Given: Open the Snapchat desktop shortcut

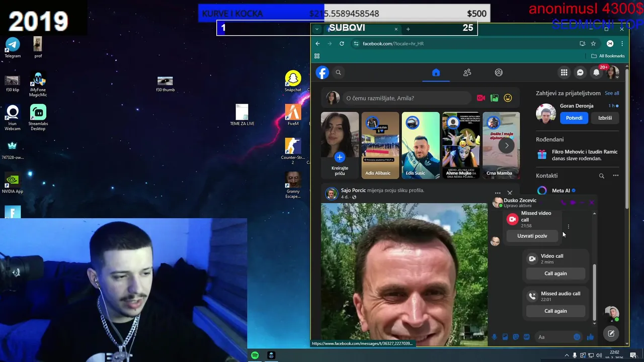Looking at the screenshot, I should [293, 81].
